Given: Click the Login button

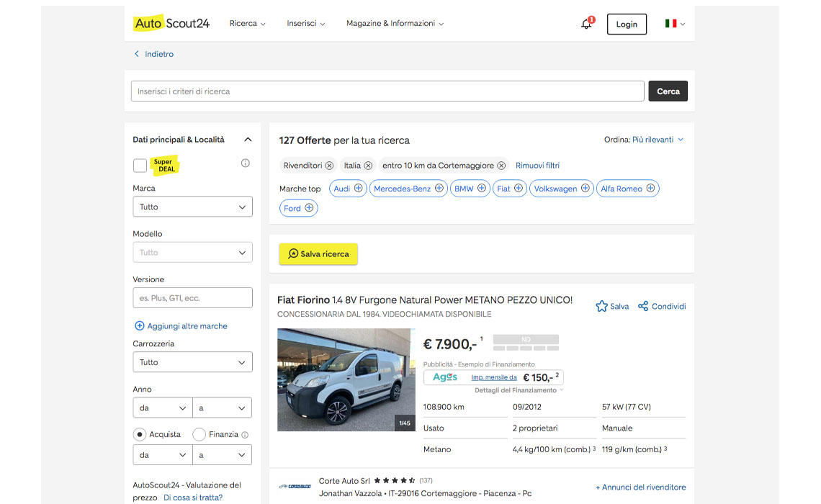Looking at the screenshot, I should (x=627, y=24).
